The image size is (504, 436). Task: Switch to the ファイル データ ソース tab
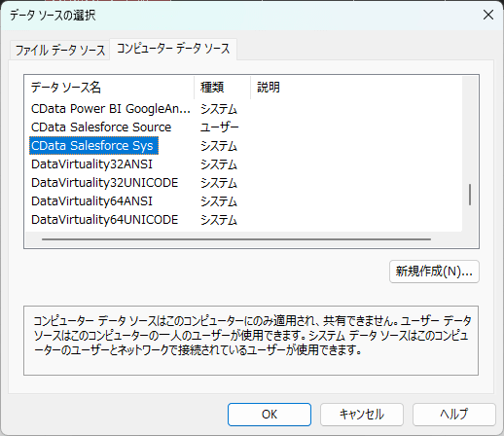tap(60, 51)
